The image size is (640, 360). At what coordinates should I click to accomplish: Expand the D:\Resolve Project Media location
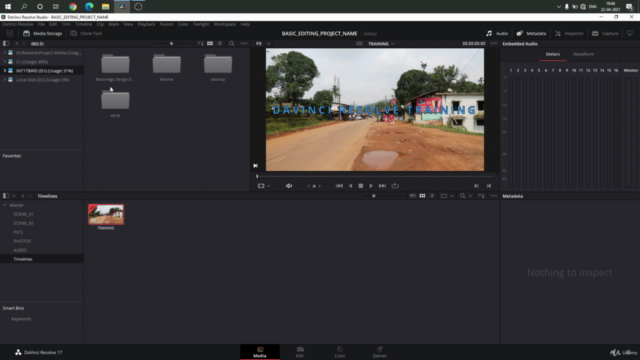(x=5, y=53)
